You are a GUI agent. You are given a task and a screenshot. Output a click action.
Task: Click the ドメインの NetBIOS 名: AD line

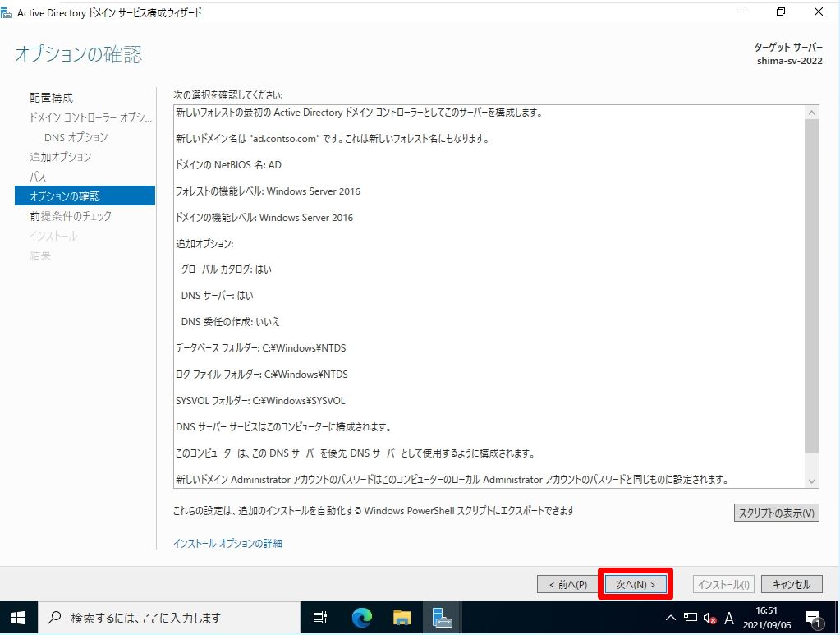[x=229, y=164]
